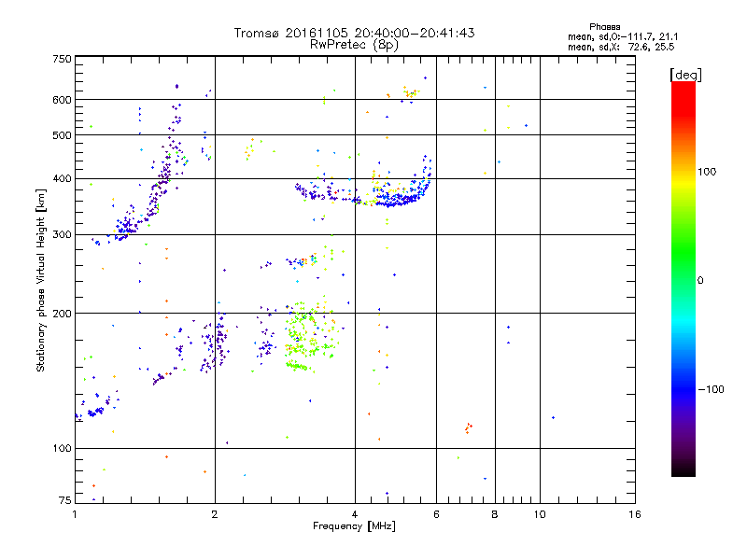Click the y-axis tick label '100'

tap(62, 449)
